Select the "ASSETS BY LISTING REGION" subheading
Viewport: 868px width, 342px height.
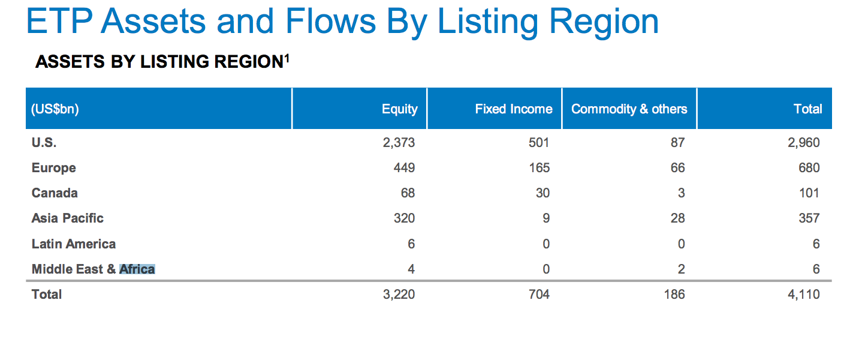(162, 62)
